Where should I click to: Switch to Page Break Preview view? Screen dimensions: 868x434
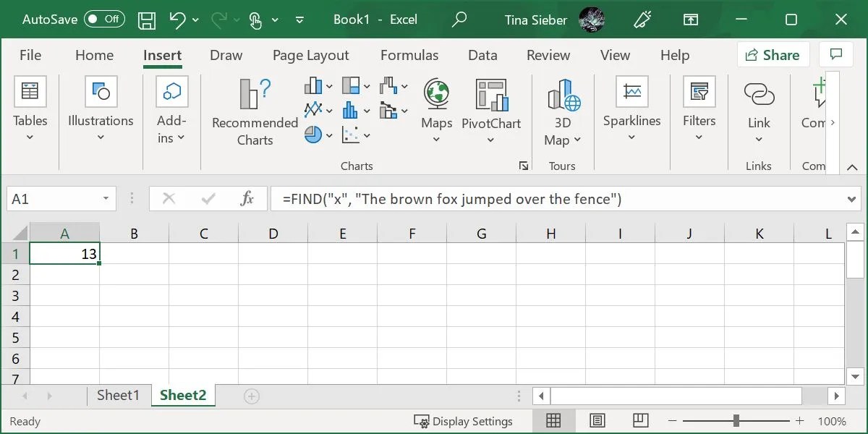(x=640, y=421)
